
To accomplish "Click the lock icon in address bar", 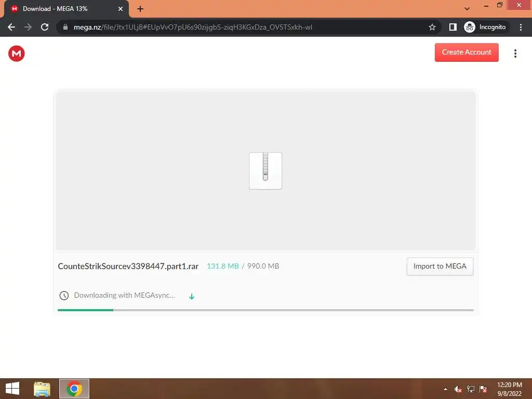I will click(65, 27).
